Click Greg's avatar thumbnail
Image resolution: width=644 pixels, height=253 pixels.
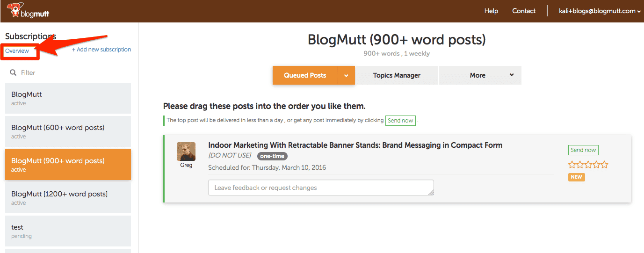point(186,152)
